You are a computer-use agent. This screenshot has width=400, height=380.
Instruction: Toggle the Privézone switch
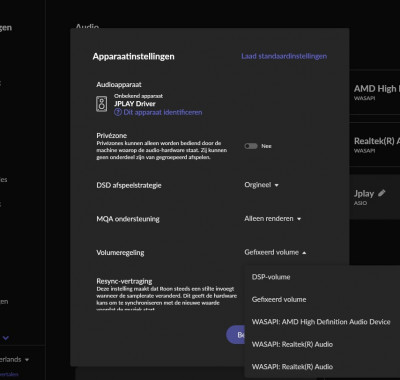[x=251, y=146]
